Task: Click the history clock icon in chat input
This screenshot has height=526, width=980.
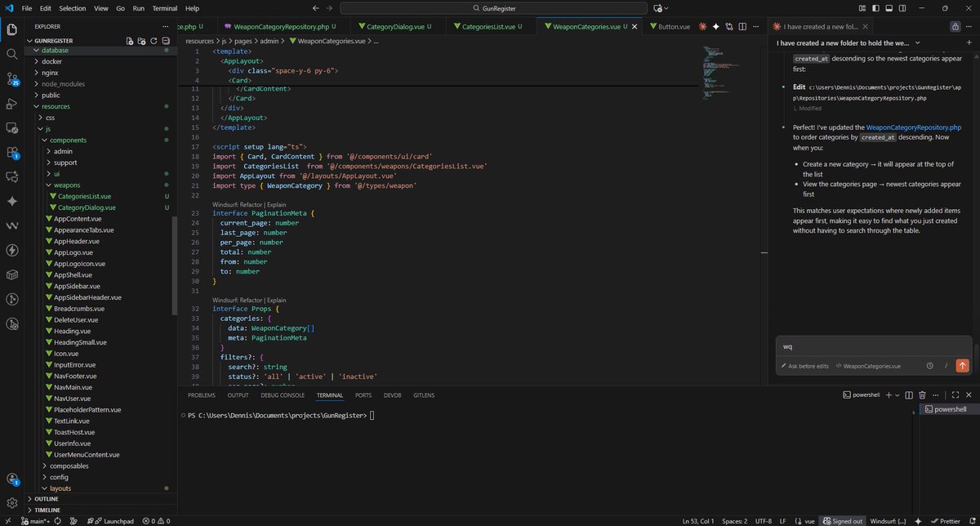Action: pos(930,366)
